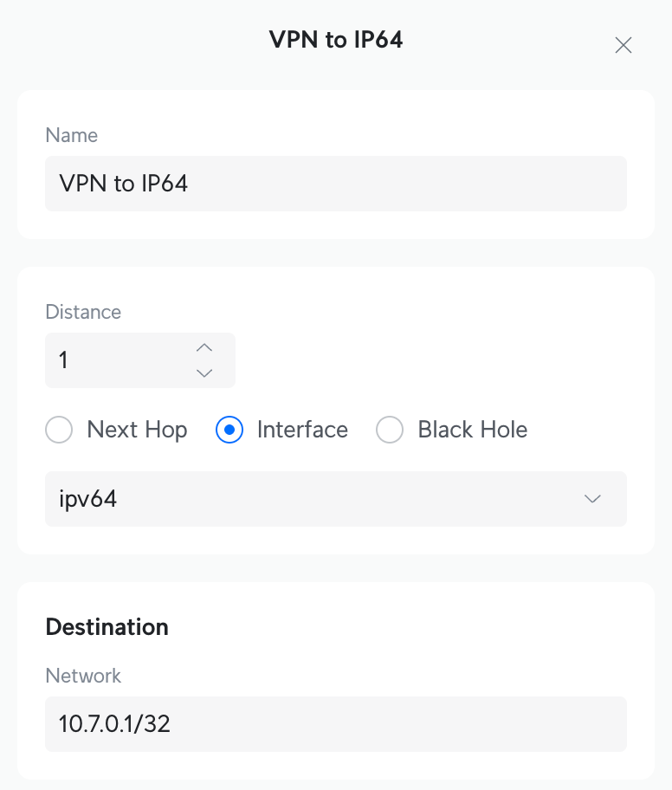Open the ipv64 interface dropdown
The width and height of the screenshot is (672, 790).
[336, 499]
